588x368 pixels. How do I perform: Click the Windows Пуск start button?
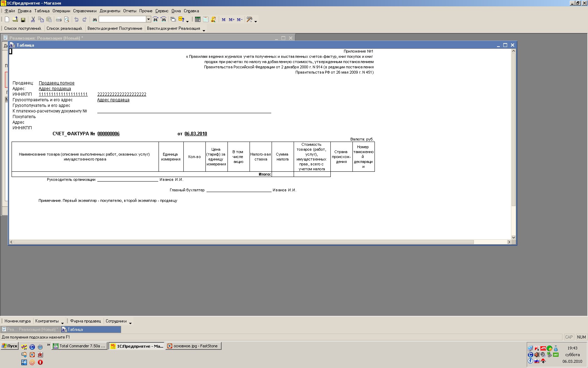click(9, 346)
